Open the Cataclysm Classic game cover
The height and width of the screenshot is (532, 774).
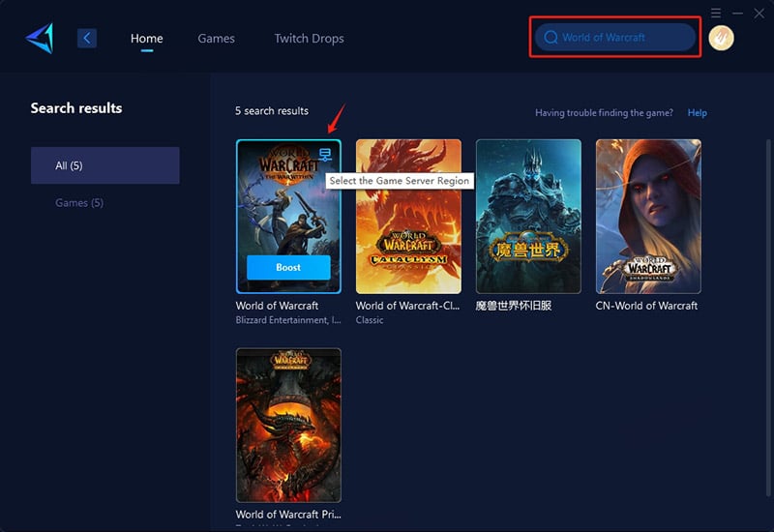408,216
